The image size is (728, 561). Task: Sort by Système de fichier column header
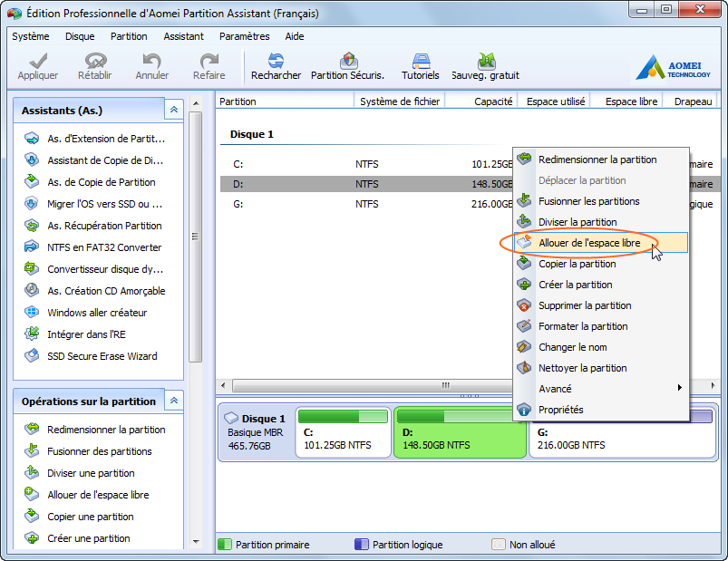(x=399, y=102)
